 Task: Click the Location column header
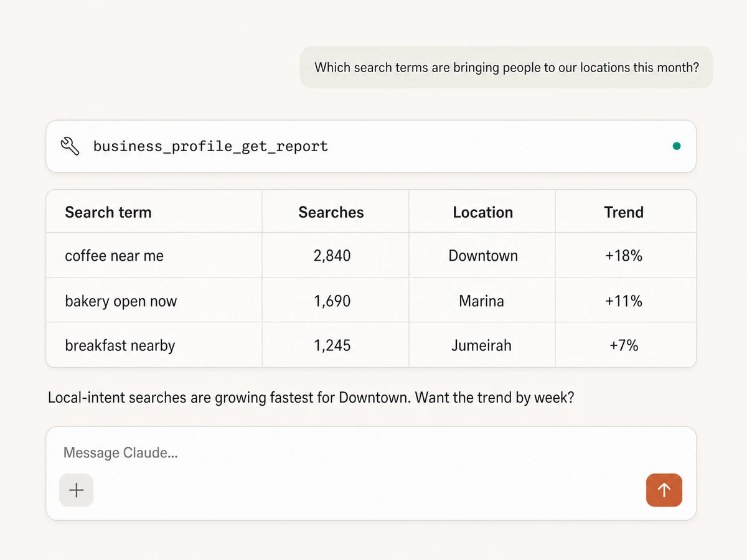click(483, 212)
